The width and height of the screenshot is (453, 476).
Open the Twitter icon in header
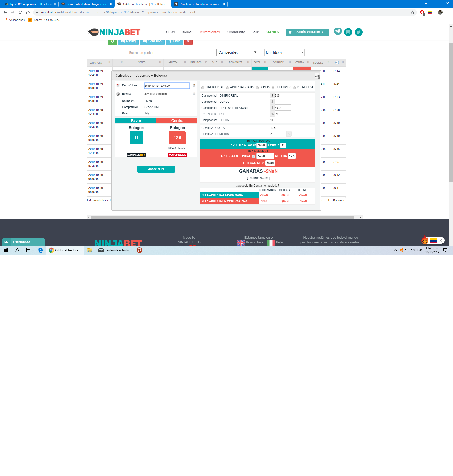pyautogui.click(x=358, y=32)
